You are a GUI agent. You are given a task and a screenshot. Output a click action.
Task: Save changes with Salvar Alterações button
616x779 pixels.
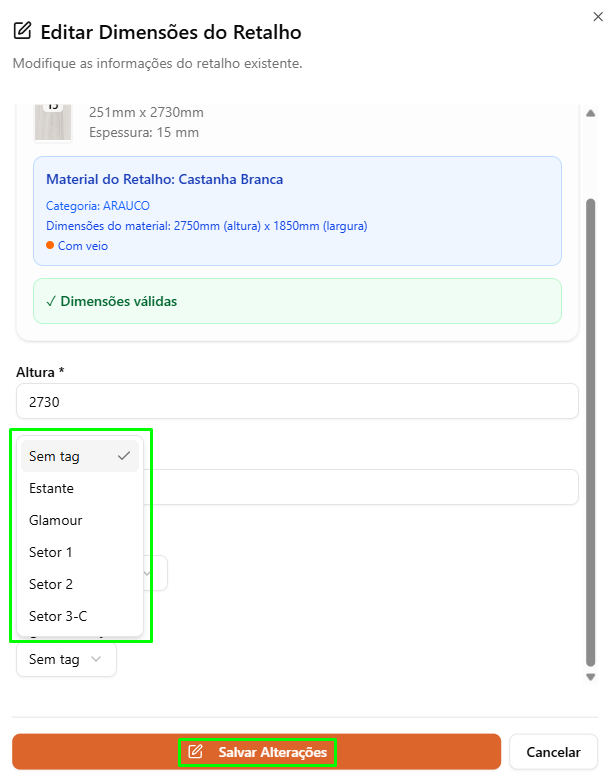[256, 752]
